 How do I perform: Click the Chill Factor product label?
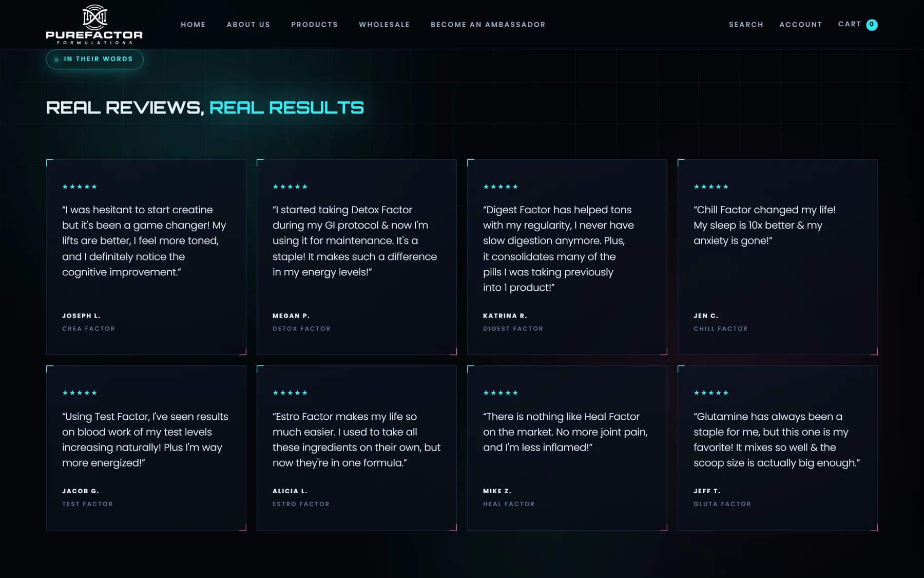721,329
